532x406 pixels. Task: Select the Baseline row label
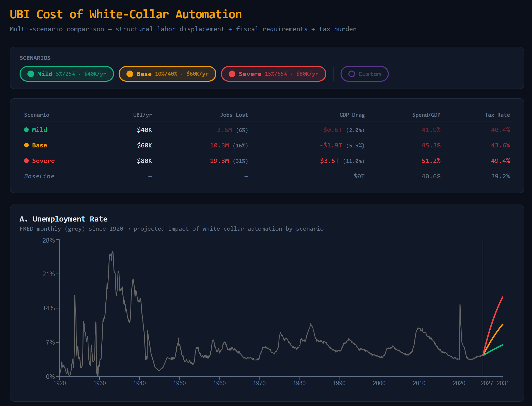[39, 176]
